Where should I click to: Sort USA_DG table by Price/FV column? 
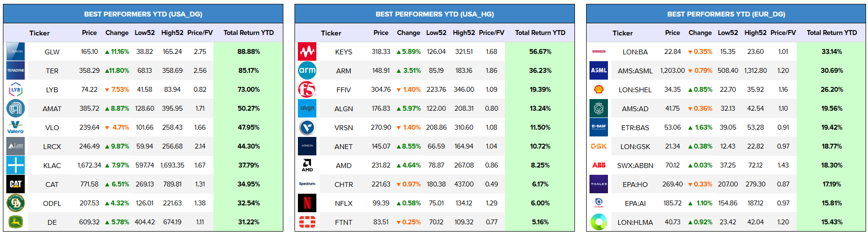point(200,33)
